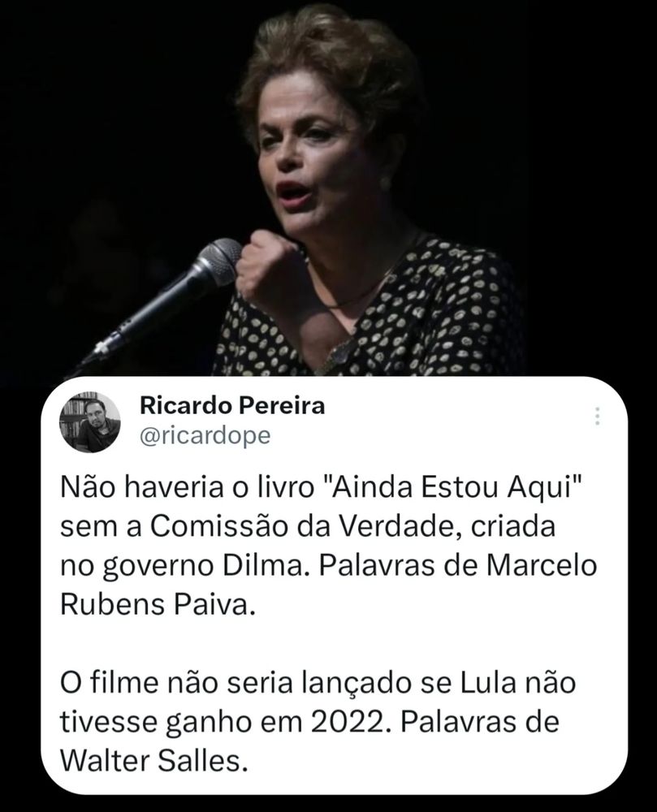Open the three-dot more options menu
This screenshot has height=812, width=657.
(597, 417)
